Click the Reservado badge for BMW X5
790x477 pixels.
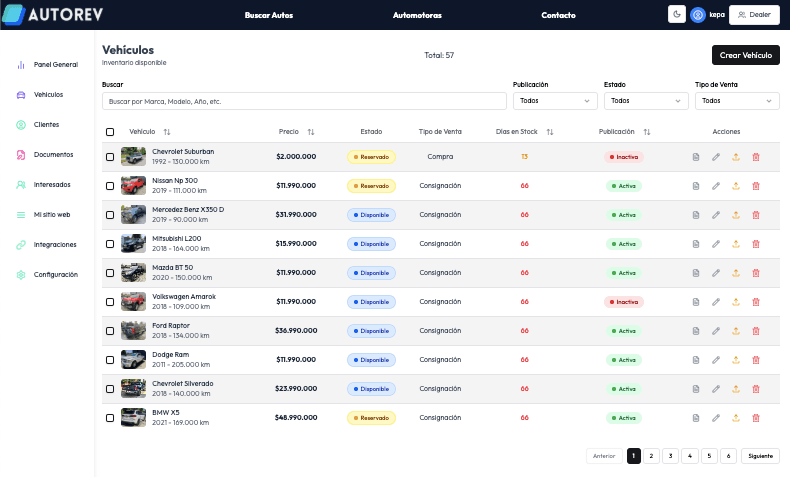[371, 418]
